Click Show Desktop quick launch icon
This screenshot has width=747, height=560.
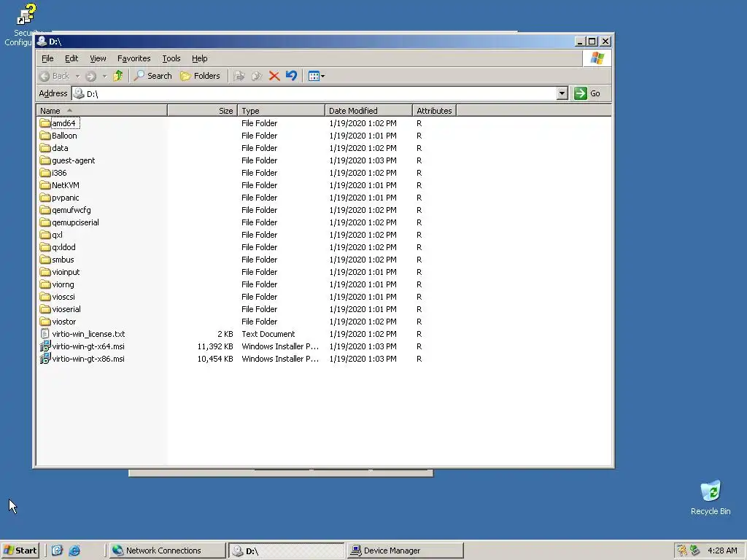coord(57,551)
